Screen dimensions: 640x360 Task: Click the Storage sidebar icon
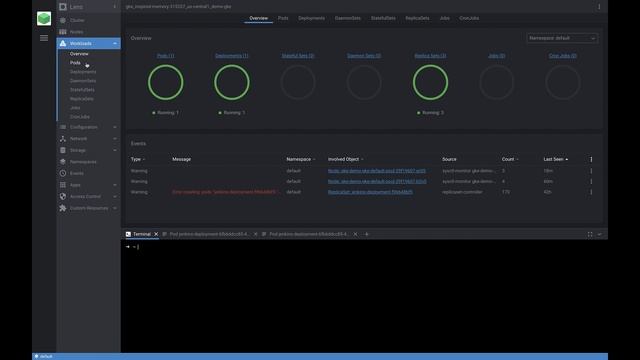(62, 150)
